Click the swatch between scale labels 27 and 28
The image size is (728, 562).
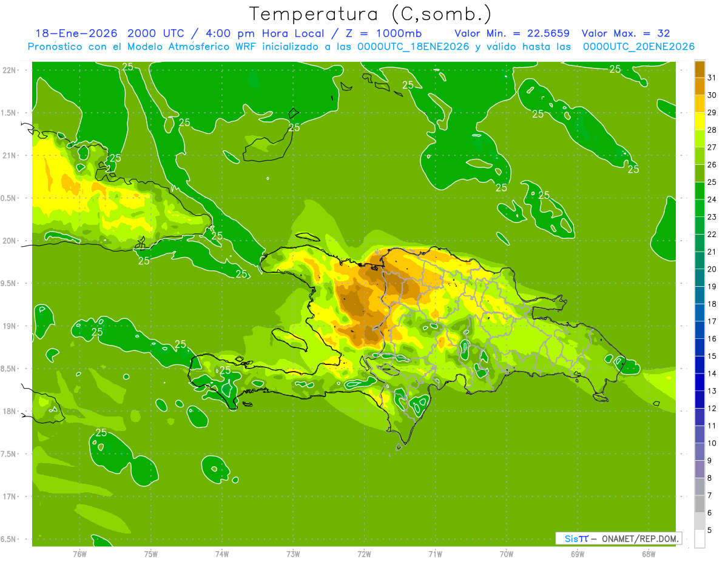point(699,138)
